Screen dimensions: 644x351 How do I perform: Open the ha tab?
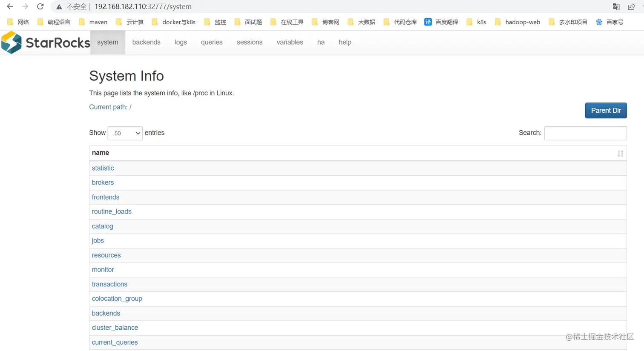tap(321, 42)
